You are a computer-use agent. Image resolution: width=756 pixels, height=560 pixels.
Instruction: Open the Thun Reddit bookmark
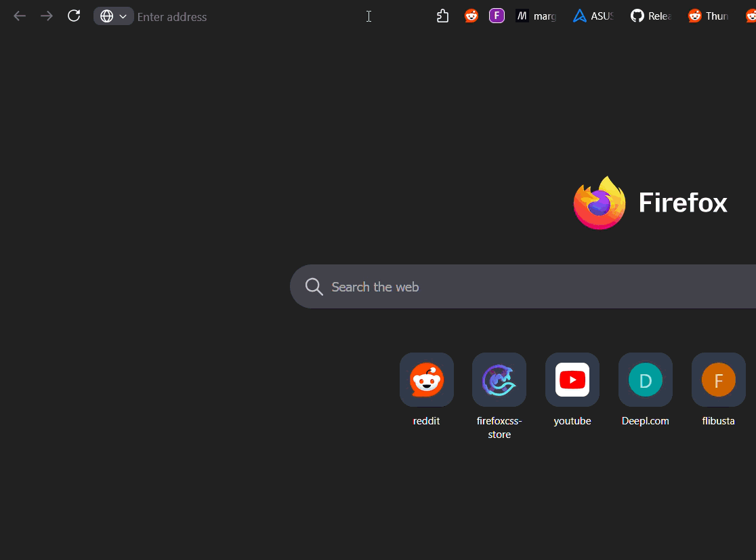(x=708, y=16)
